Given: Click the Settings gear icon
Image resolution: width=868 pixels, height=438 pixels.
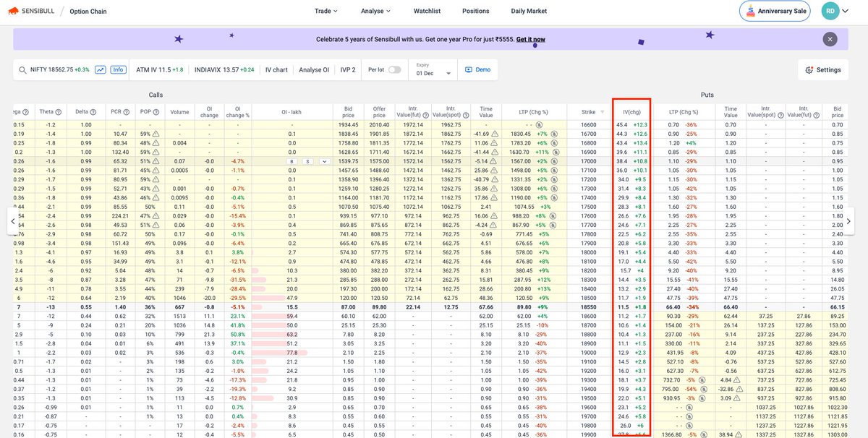Looking at the screenshot, I should 809,70.
